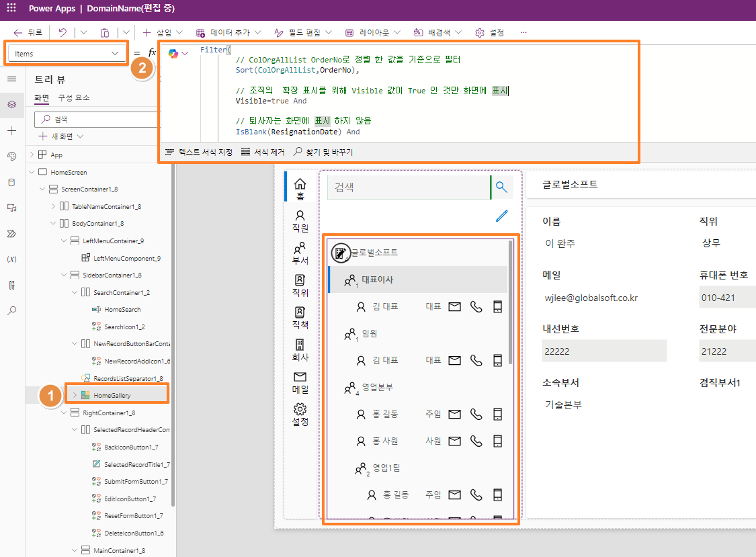Click the 회사 company nav icon
The height and width of the screenshot is (557, 756).
click(x=300, y=350)
